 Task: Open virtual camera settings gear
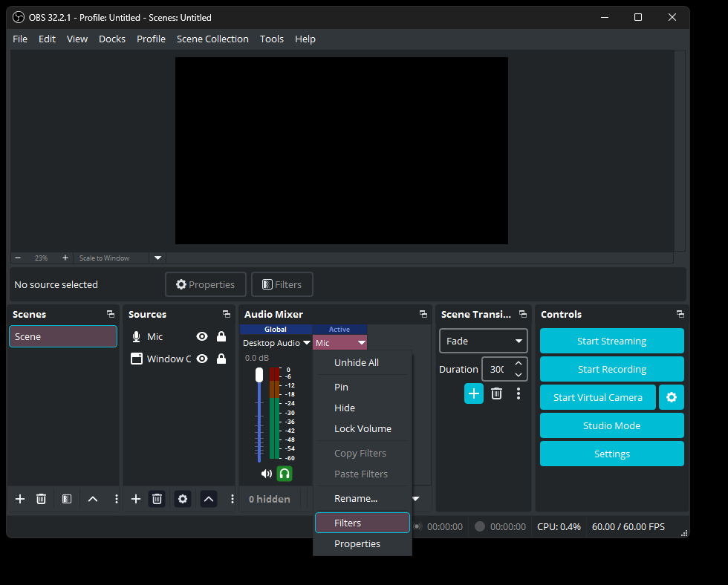coord(672,397)
